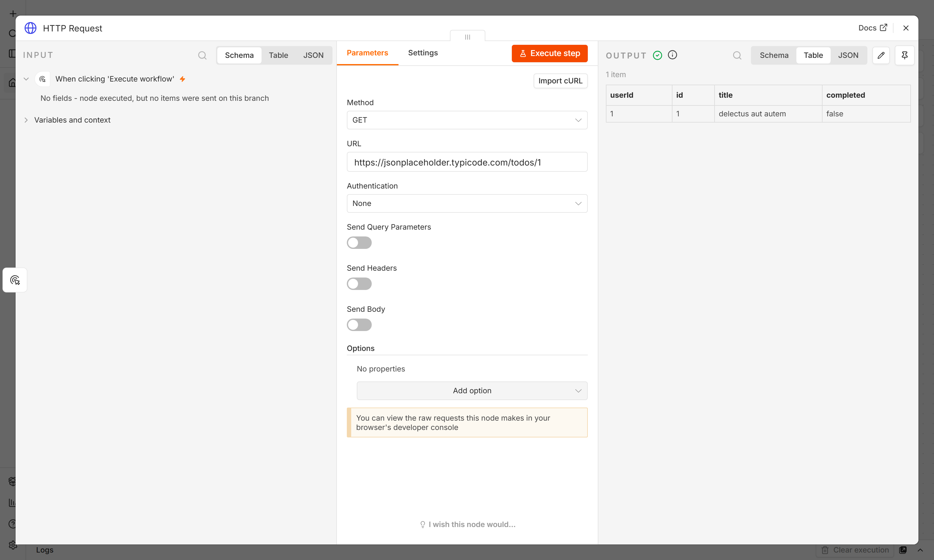The image size is (934, 560).
Task: Click the userId column header
Action: click(639, 95)
